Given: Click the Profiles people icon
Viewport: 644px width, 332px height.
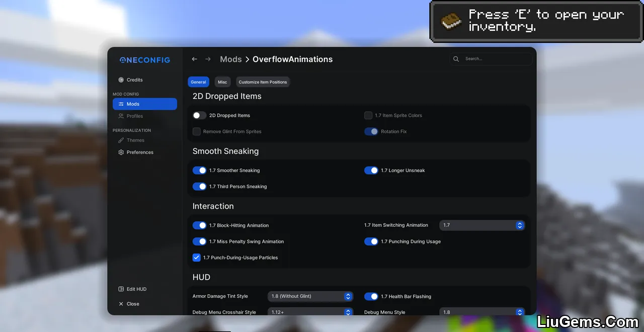Looking at the screenshot, I should pos(121,116).
